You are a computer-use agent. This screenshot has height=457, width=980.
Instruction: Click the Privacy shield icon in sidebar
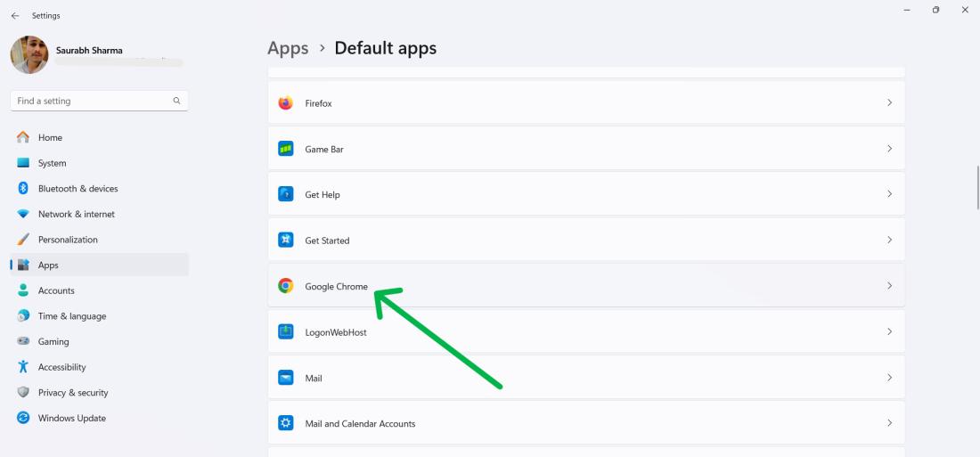tap(23, 393)
